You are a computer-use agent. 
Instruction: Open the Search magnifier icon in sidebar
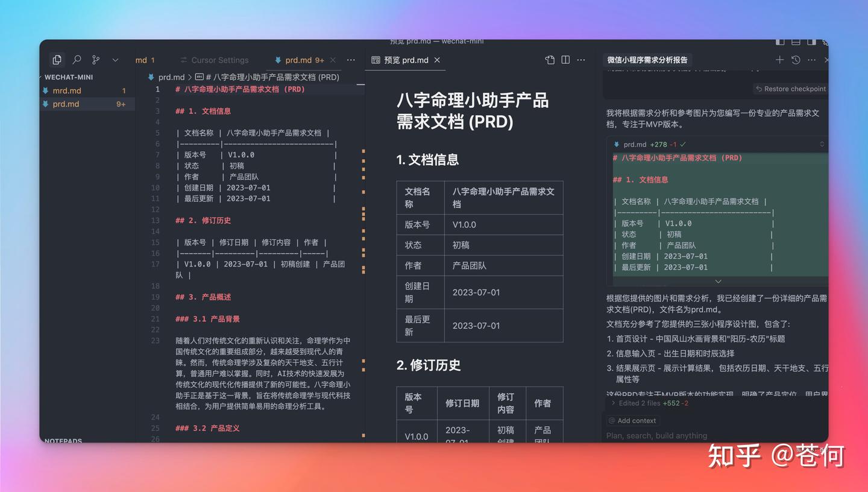click(x=77, y=60)
